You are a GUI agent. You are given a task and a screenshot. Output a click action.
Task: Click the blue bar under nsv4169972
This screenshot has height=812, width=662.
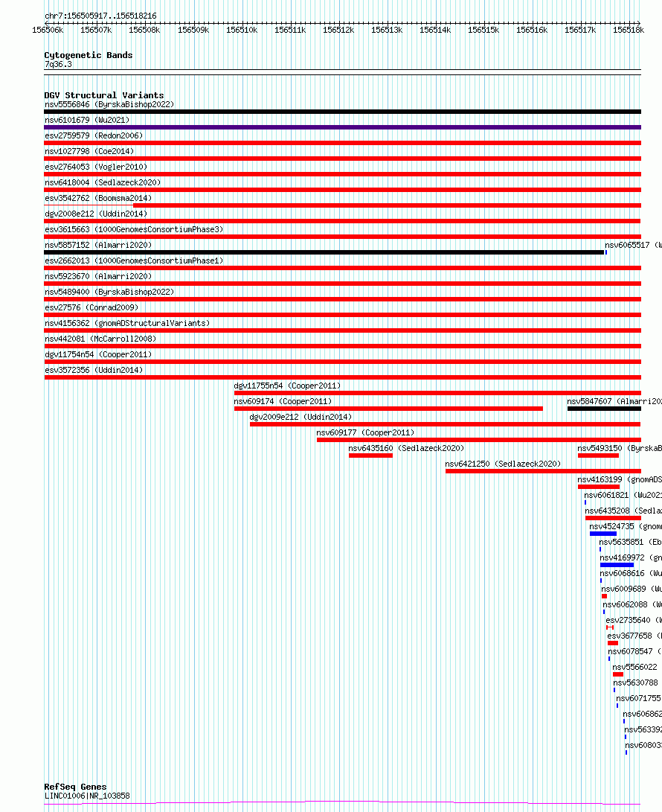[617, 565]
